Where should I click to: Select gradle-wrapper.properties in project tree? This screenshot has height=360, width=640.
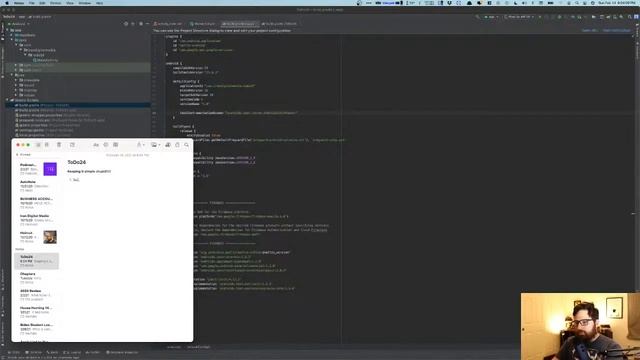pyautogui.click(x=52, y=115)
